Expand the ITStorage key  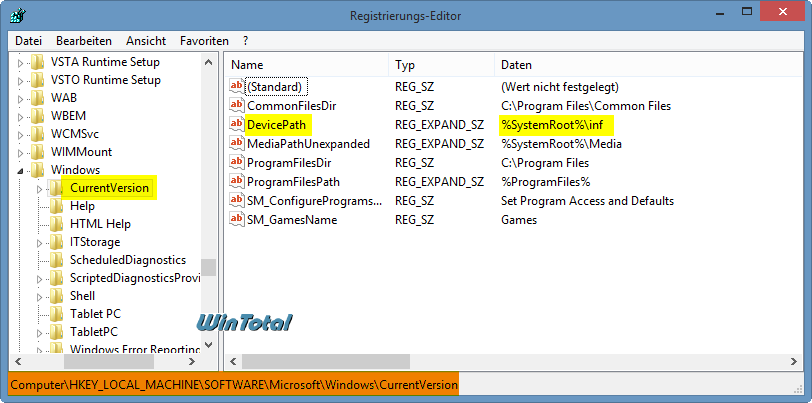tap(39, 242)
